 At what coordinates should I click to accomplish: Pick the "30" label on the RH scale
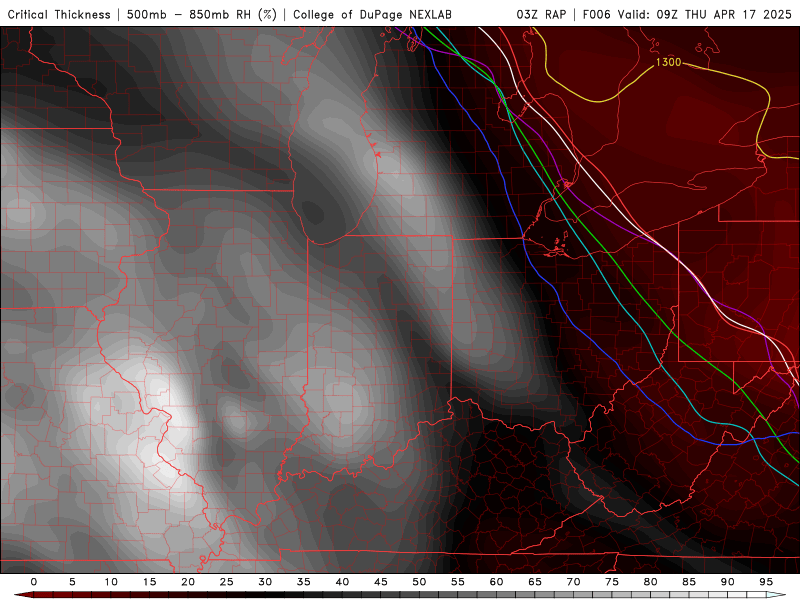[265, 582]
